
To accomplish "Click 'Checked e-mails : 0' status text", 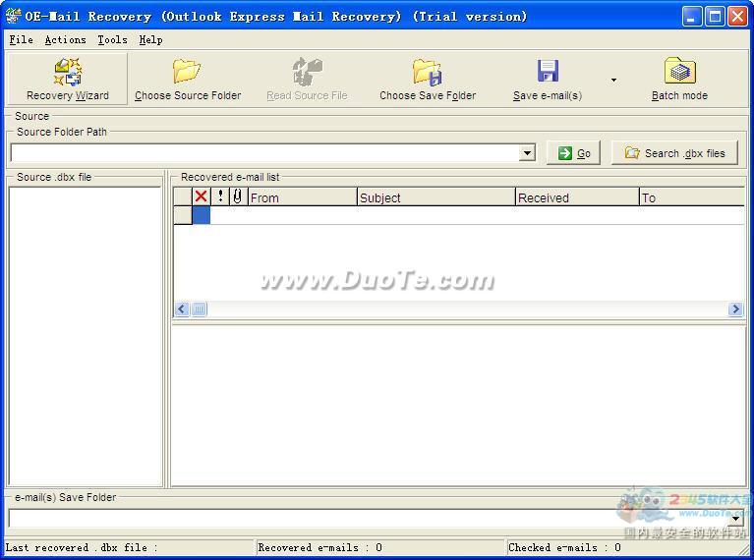I will pos(564,547).
